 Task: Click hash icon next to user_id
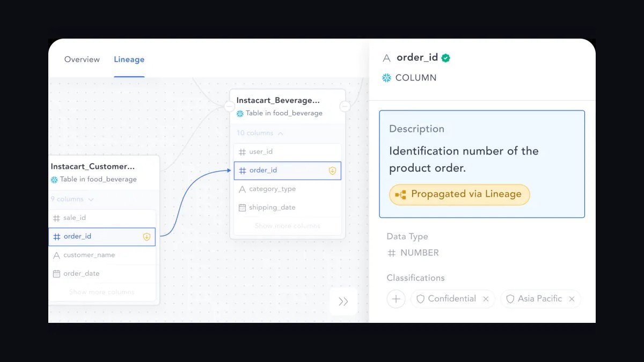(x=242, y=152)
